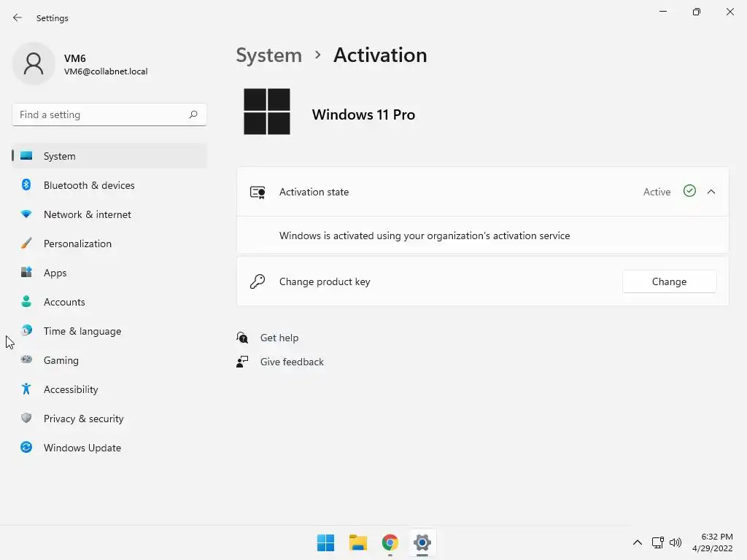The image size is (747, 560).
Task: Click the Windows 11 Pro edition text
Action: [363, 114]
